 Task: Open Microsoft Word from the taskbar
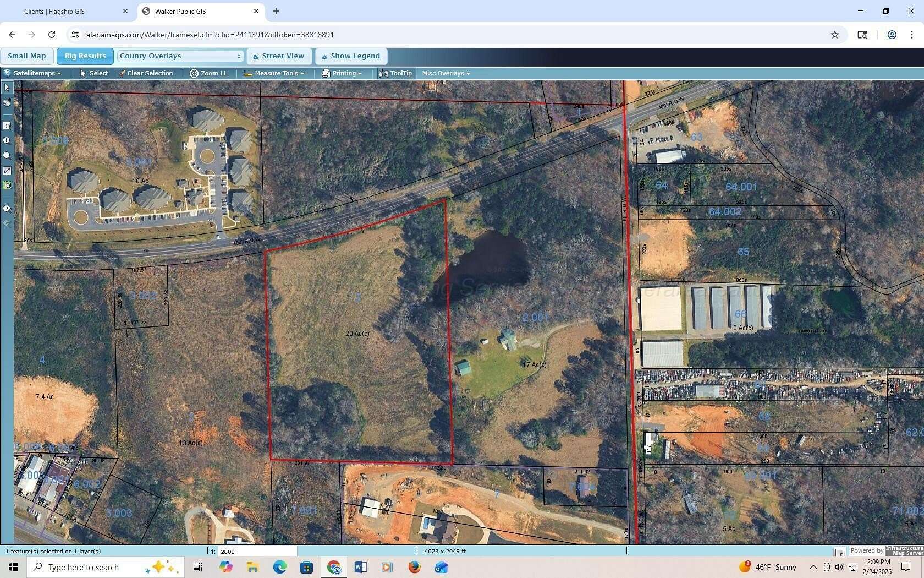pos(361,567)
